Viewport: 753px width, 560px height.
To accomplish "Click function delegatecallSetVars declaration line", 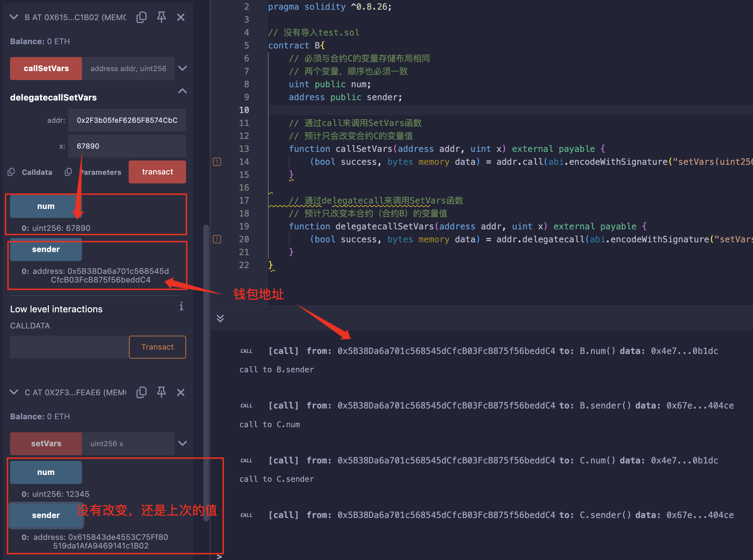I will (468, 227).
